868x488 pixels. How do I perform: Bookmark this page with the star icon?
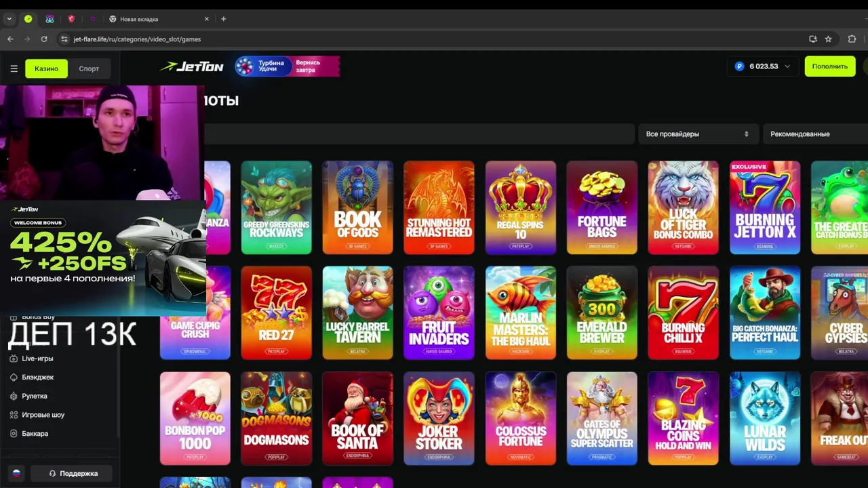pyautogui.click(x=828, y=39)
